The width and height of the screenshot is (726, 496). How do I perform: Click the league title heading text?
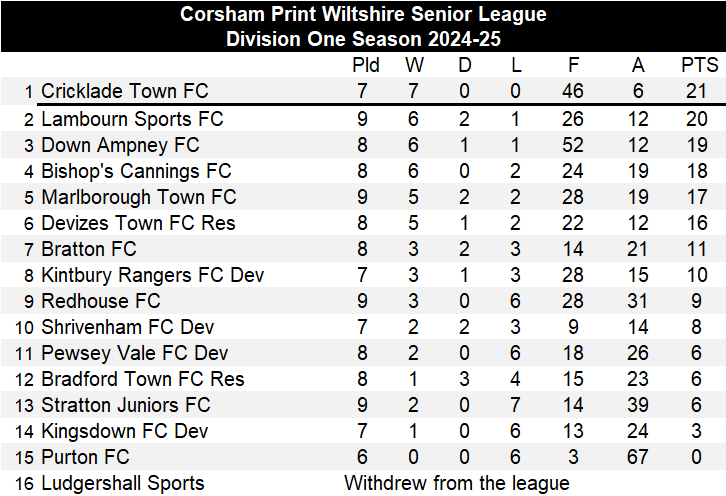(363, 14)
